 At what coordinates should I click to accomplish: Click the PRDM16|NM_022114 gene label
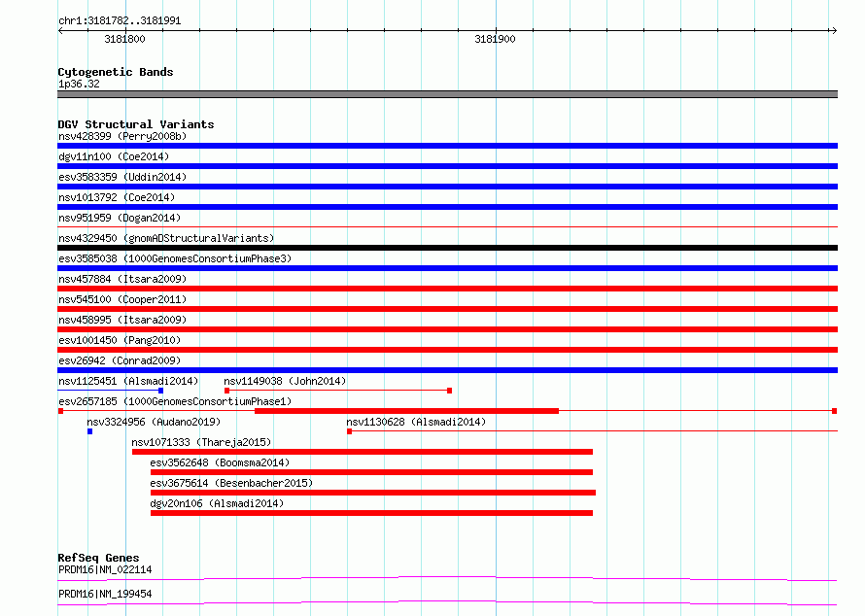coord(105,569)
